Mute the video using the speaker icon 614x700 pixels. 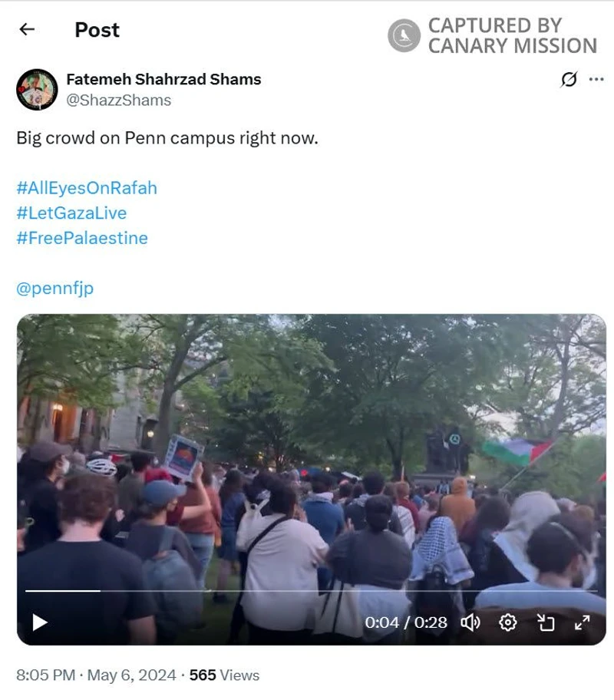tap(470, 622)
